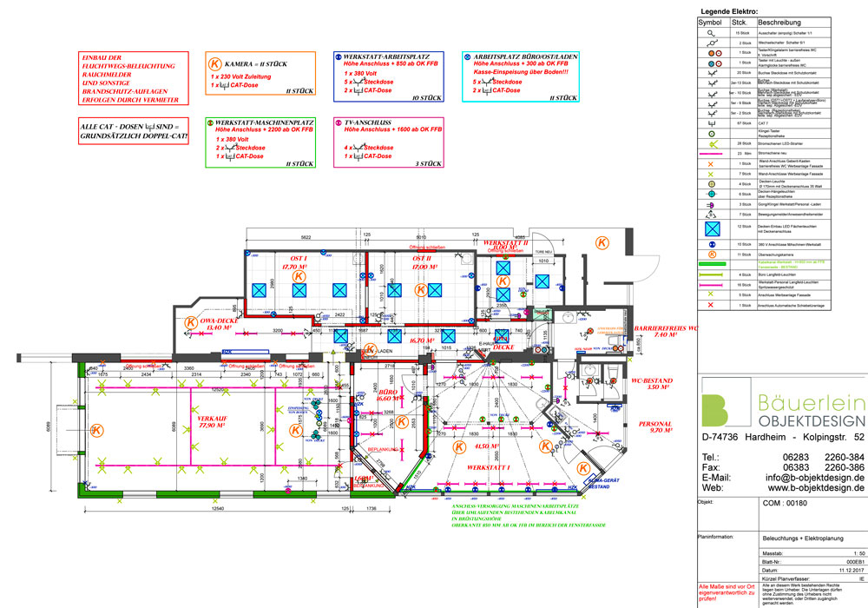This screenshot has height=608, width=868.
Task: Click the orange X Geberit-Kasten legend symbol
Action: coord(711,164)
